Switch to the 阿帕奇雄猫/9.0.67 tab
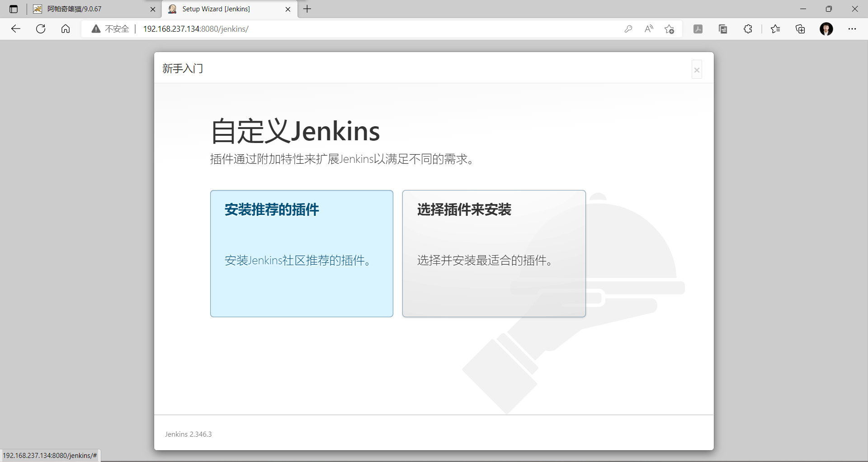The height and width of the screenshot is (462, 868). point(94,9)
